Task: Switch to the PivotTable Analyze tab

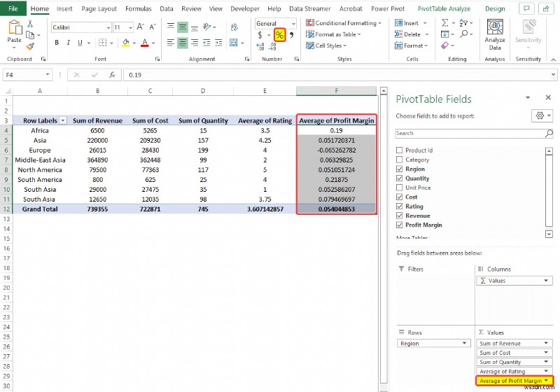Action: pyautogui.click(x=444, y=8)
